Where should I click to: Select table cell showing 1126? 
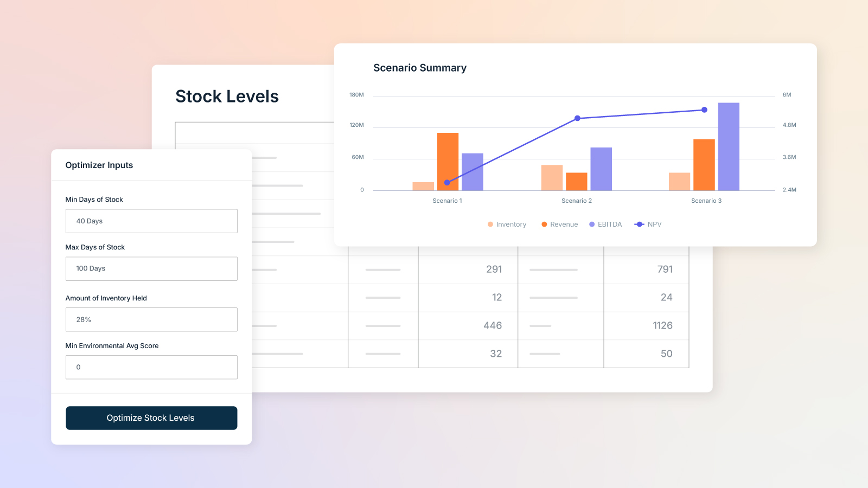(646, 326)
